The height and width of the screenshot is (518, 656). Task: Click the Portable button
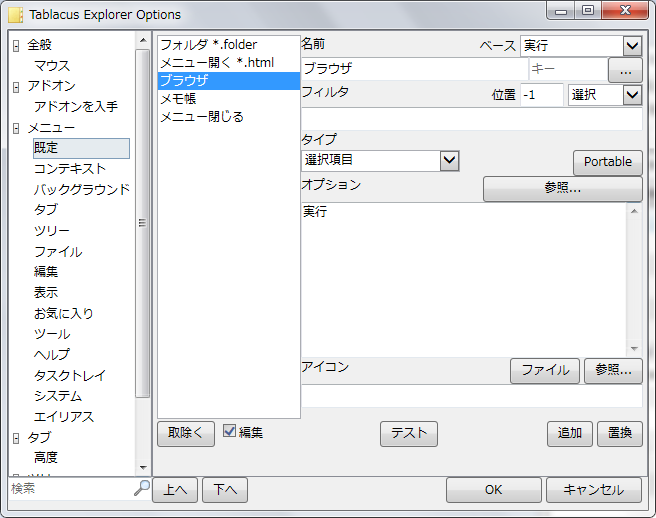(607, 162)
